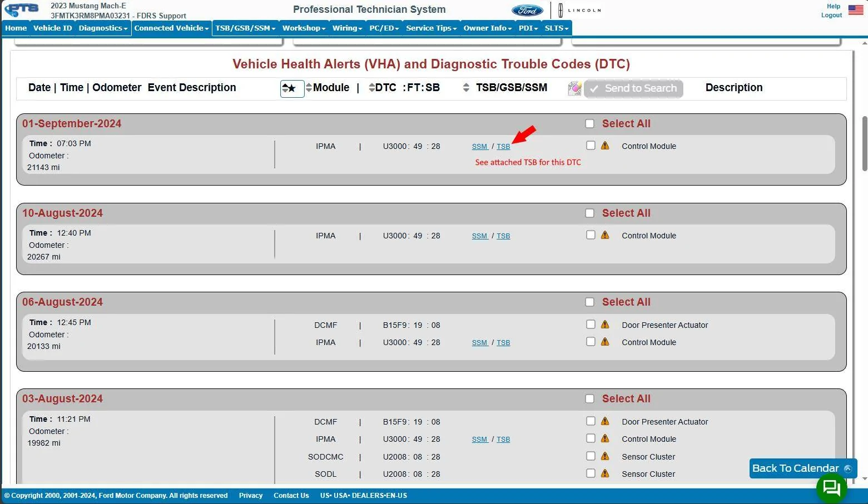Open TSB link for 03-August U3000
The width and height of the screenshot is (868, 504).
[503, 440]
